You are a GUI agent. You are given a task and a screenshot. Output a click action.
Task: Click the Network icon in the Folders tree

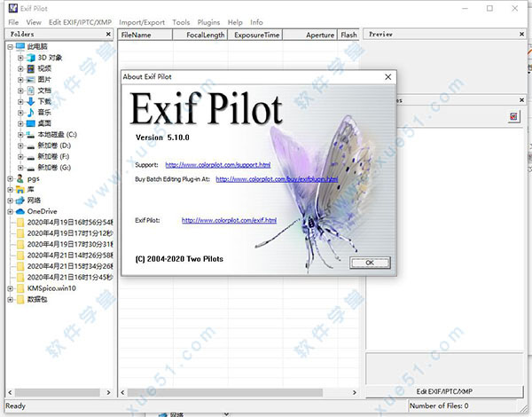pyautogui.click(x=20, y=201)
